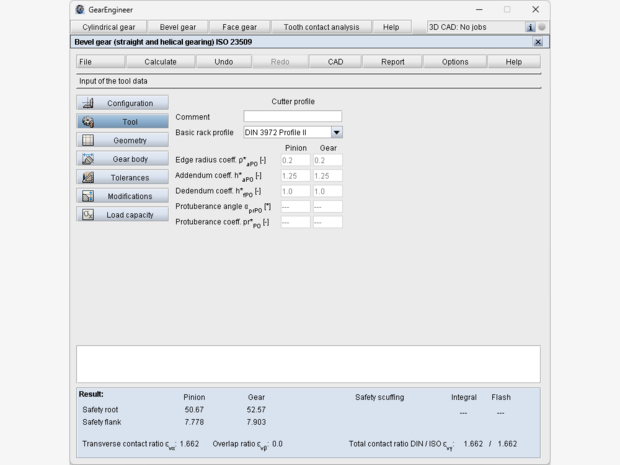Open the Geometry section

(x=121, y=141)
